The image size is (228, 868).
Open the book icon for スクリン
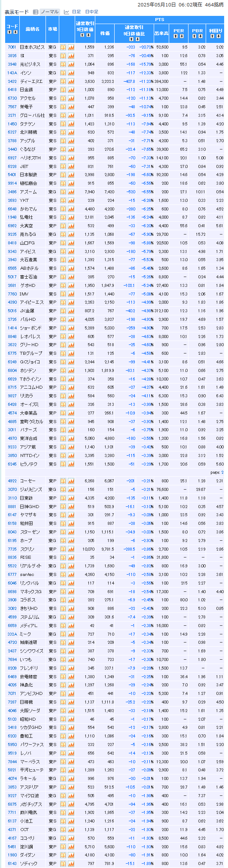[x=63, y=549]
